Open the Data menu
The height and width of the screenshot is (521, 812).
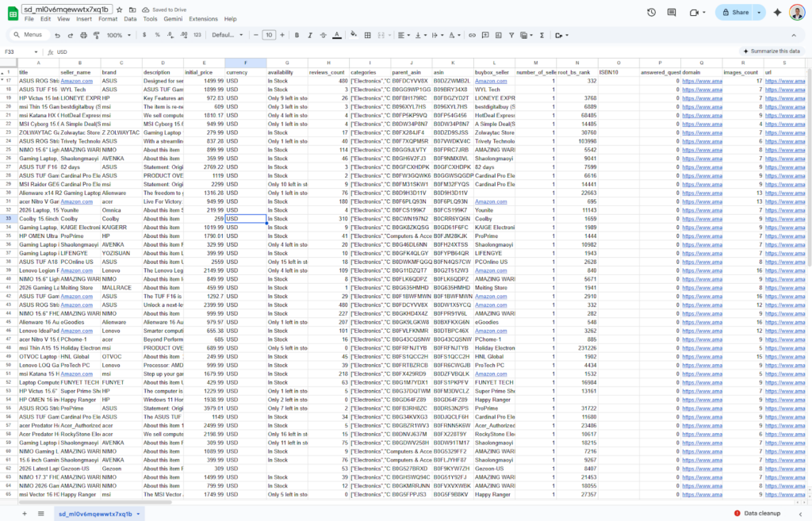[130, 19]
